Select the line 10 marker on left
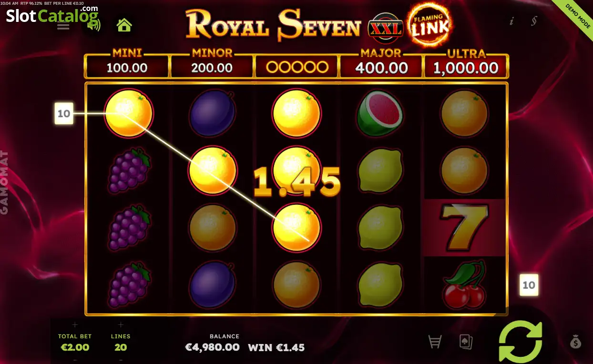 [64, 113]
